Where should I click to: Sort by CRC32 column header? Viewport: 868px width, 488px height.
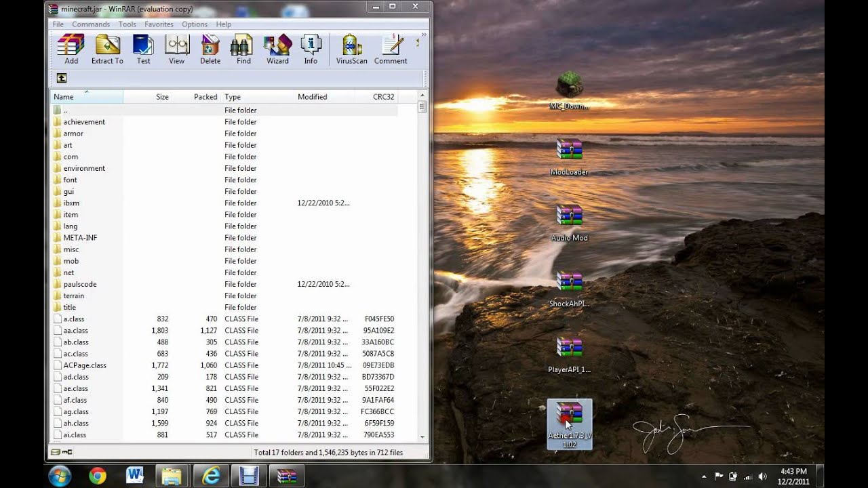pos(376,97)
